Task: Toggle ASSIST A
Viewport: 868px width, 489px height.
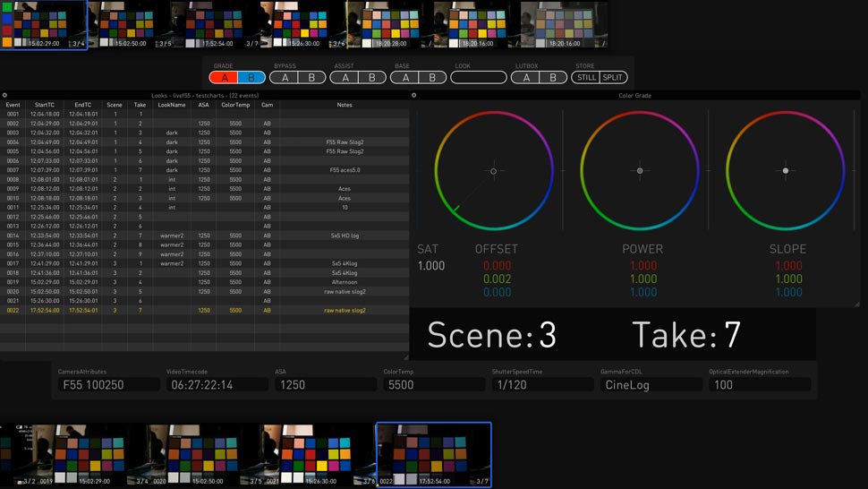Action: 345,78
